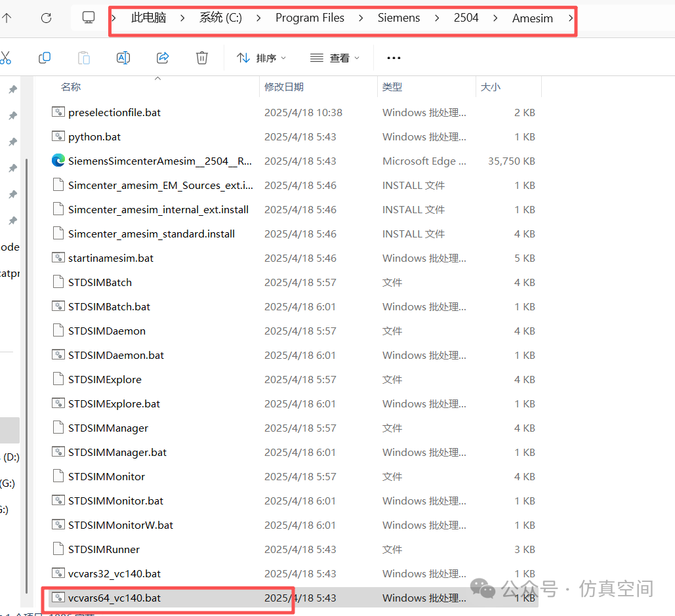Viewport: 675px width, 616px height.
Task: Sort by 修改日期 column header
Action: coord(284,87)
